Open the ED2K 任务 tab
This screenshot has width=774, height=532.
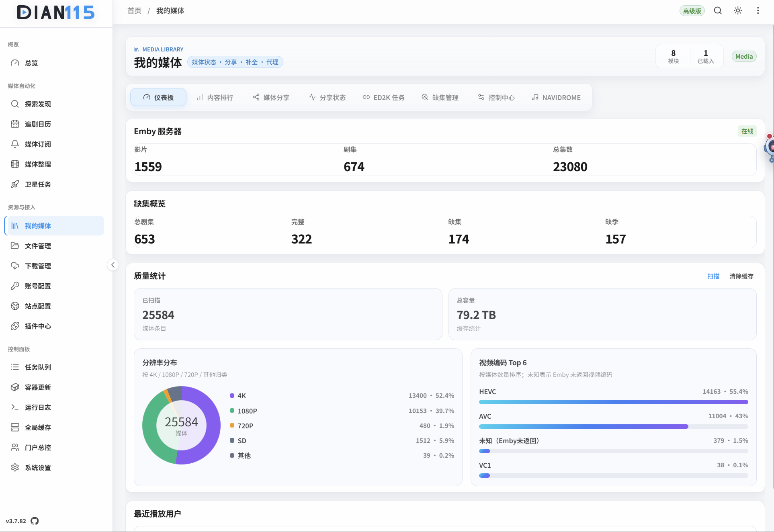tap(384, 98)
